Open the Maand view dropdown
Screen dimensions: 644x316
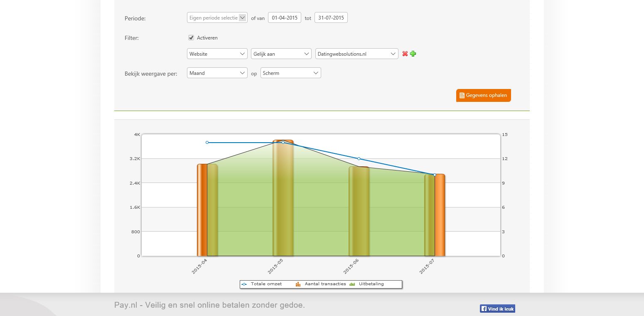(x=217, y=73)
